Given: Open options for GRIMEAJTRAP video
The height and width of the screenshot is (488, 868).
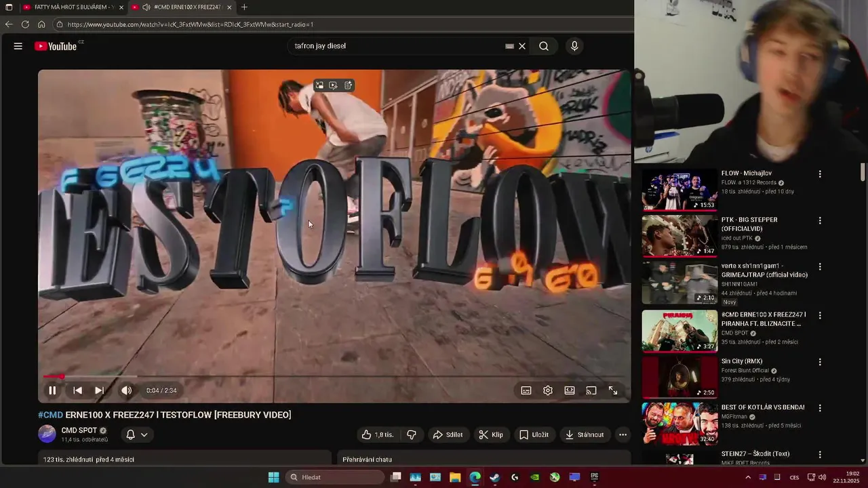Looking at the screenshot, I should tap(820, 267).
